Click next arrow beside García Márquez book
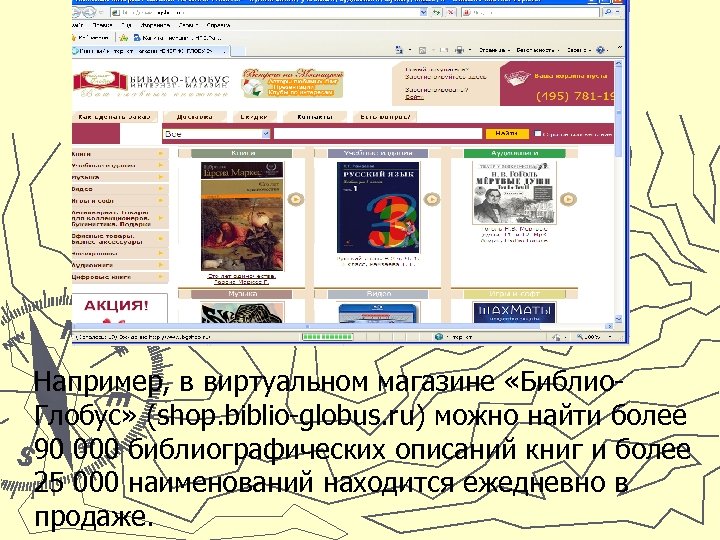This screenshot has height=540, width=720. 296,199
